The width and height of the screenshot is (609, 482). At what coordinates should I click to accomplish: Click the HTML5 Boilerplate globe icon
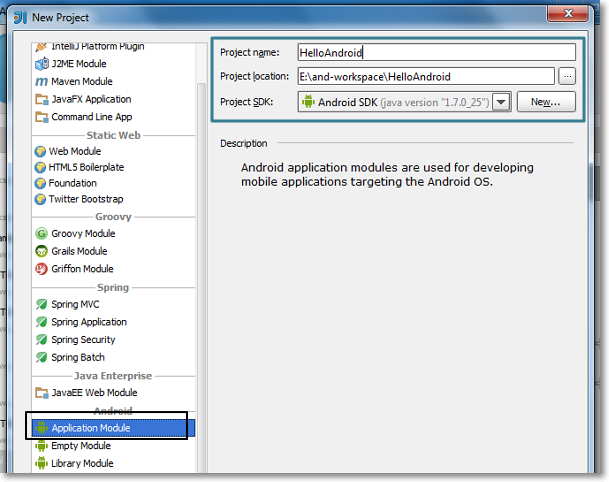40,167
